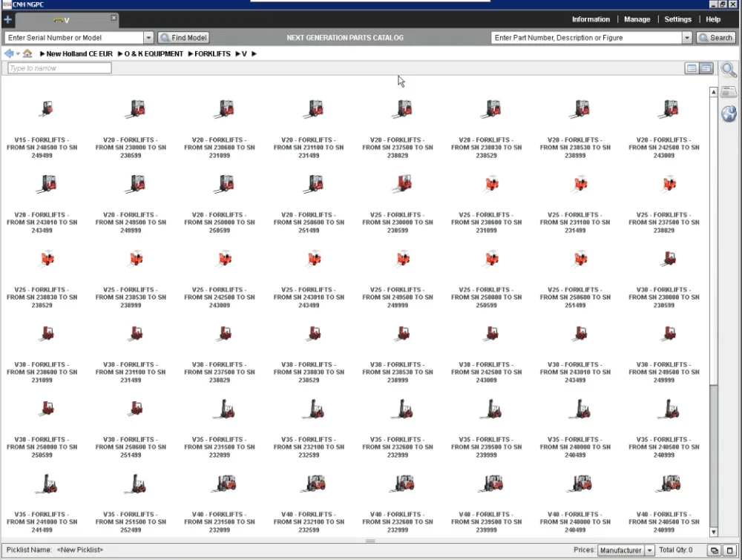The width and height of the screenshot is (742, 560).
Task: Open V20 forklift SN 238030 to 238529
Action: [x=487, y=128]
